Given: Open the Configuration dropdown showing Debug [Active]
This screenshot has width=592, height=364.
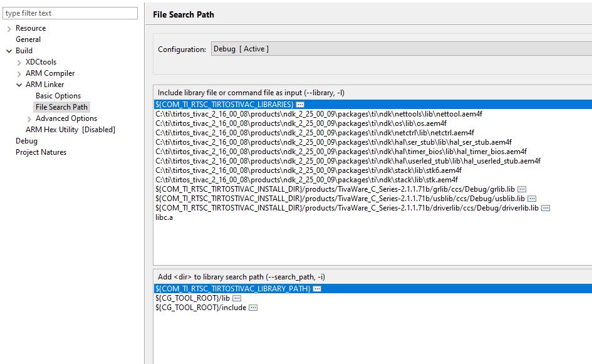Looking at the screenshot, I should click(402, 49).
